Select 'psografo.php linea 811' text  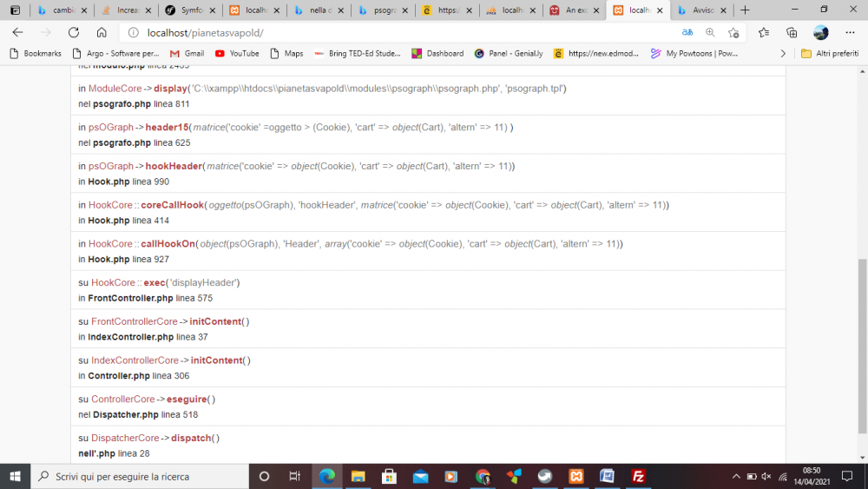(141, 103)
